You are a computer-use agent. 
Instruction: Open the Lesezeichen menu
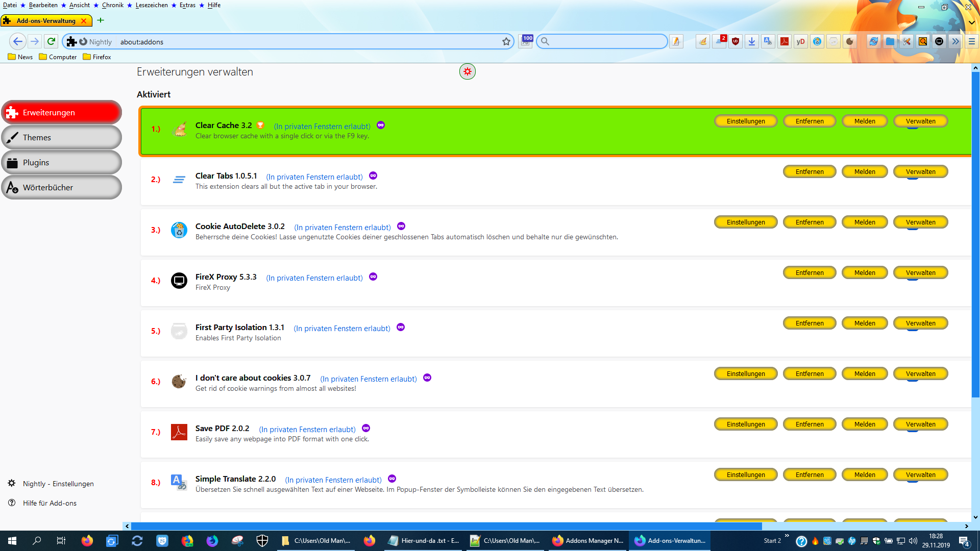click(152, 5)
